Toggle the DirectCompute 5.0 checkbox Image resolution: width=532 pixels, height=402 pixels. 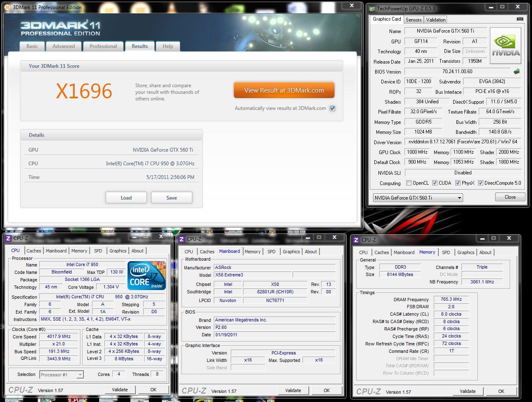pyautogui.click(x=480, y=183)
